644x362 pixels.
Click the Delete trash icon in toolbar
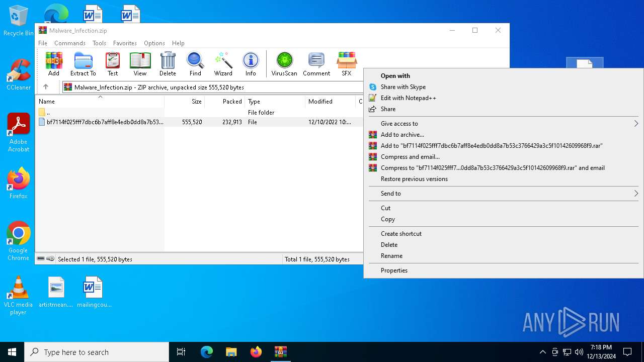click(168, 64)
